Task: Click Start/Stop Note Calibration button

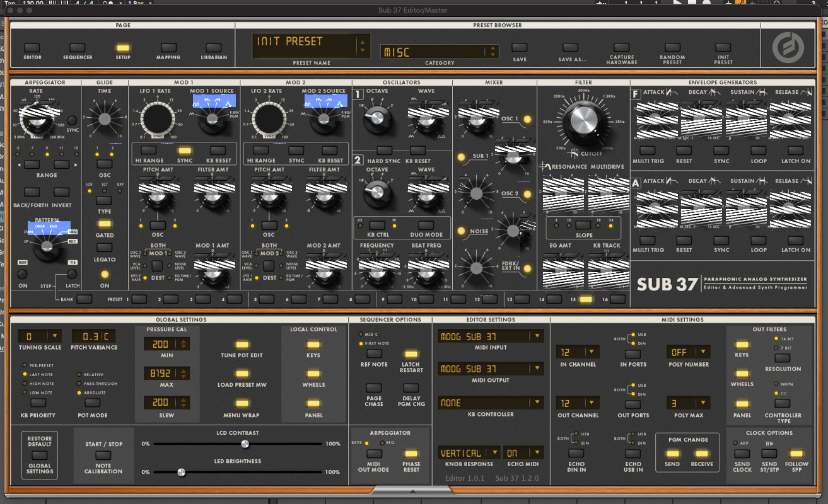Action: (x=103, y=455)
